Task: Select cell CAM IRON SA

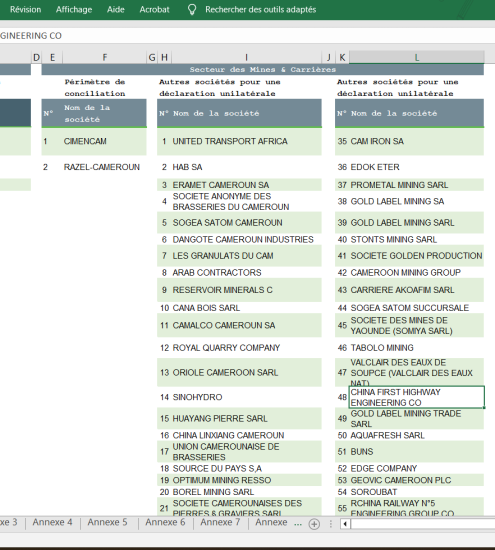Action: pyautogui.click(x=417, y=141)
